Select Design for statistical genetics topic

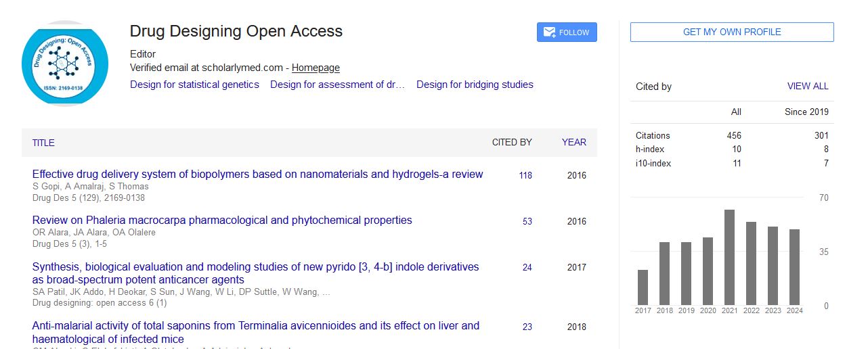tap(194, 85)
